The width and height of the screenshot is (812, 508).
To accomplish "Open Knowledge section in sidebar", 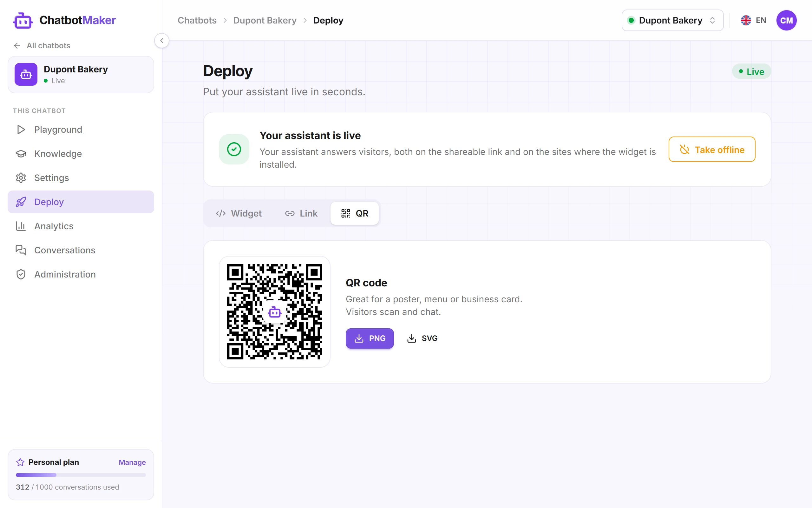I will (81, 154).
